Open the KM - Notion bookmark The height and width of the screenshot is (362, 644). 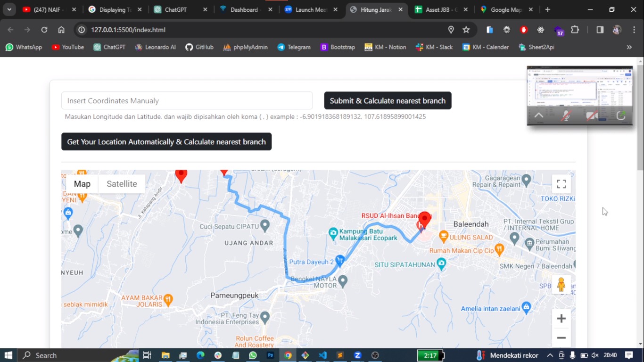tap(385, 47)
